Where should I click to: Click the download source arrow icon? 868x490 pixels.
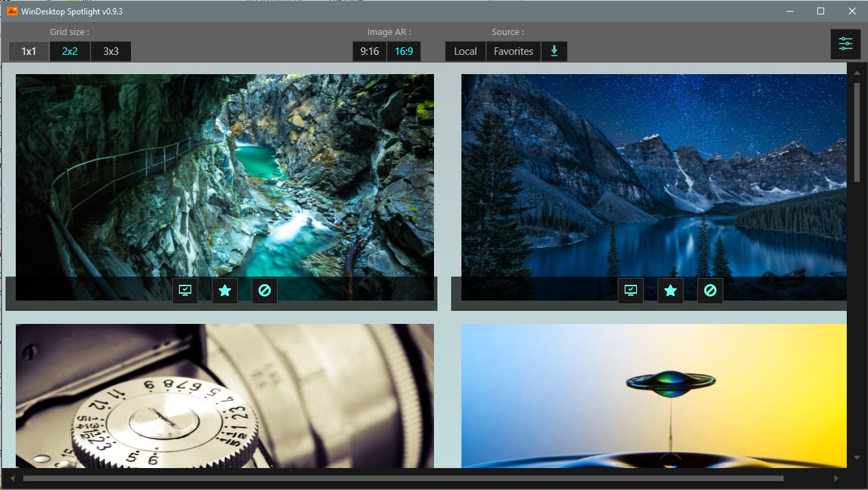[x=554, y=51]
